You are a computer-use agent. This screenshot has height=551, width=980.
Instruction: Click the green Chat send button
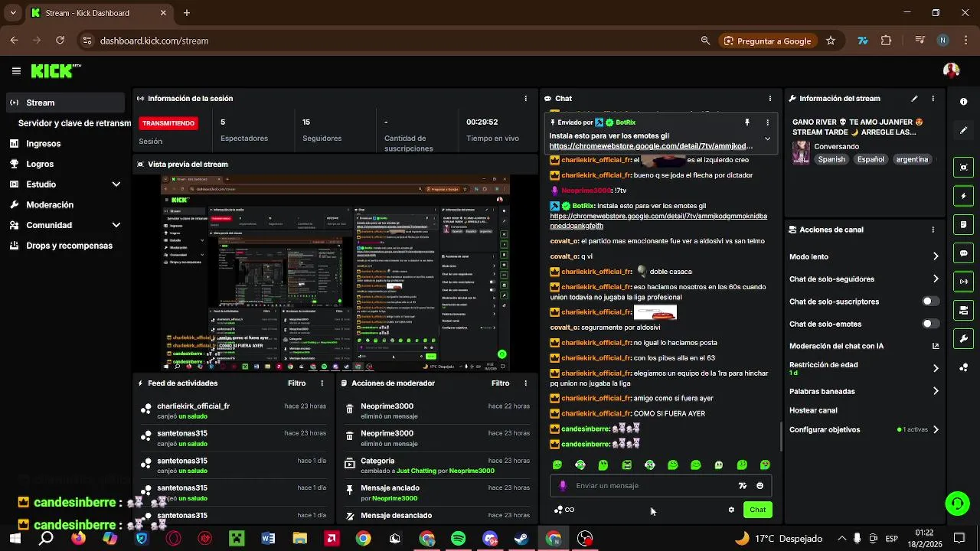757,510
